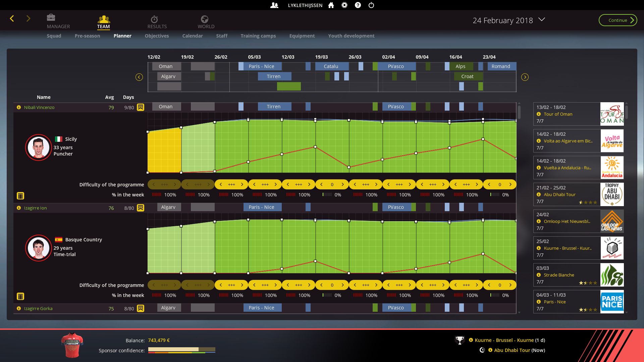Viewport: 644px width, 362px height.
Task: Click Nibali Vincenzo's trash delete icon
Action: [x=20, y=196]
